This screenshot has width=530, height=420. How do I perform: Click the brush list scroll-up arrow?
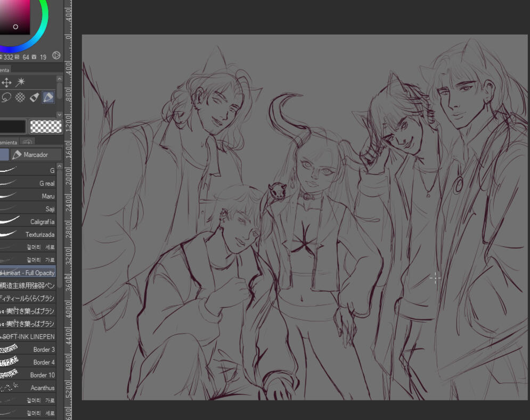pos(59,167)
